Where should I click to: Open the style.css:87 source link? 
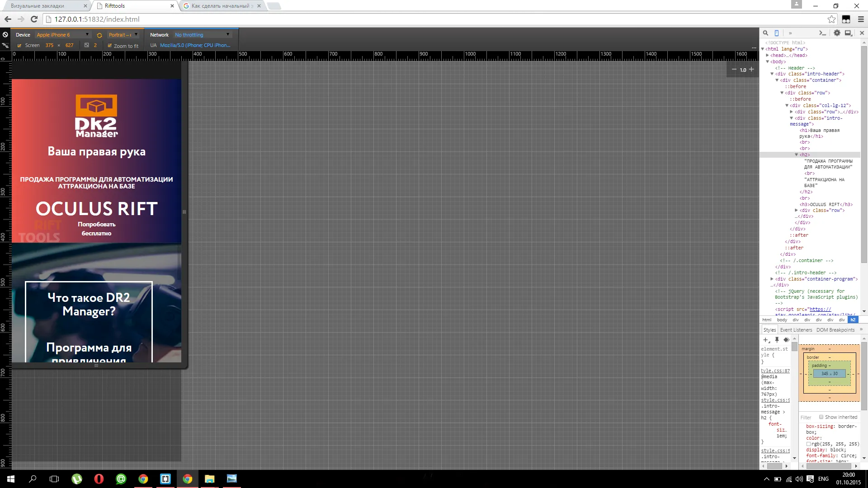(x=775, y=371)
